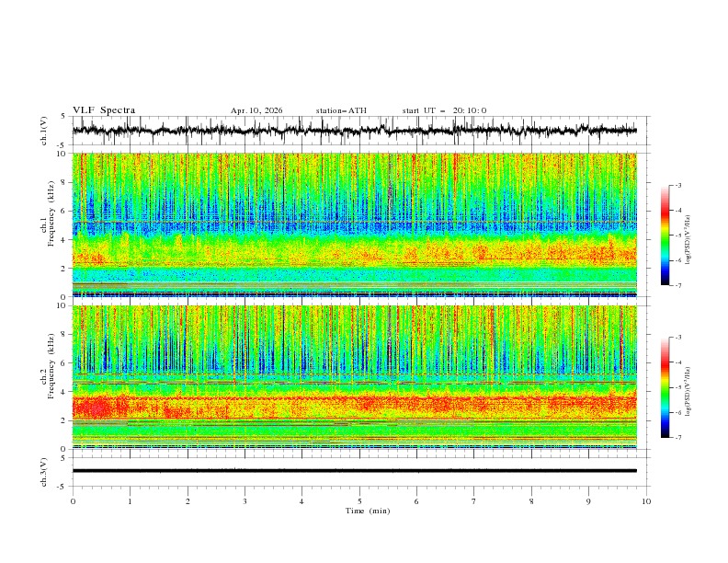Select the ch.1 color bar log(PSD) label
The height and width of the screenshot is (563, 728).
pyautogui.click(x=688, y=239)
